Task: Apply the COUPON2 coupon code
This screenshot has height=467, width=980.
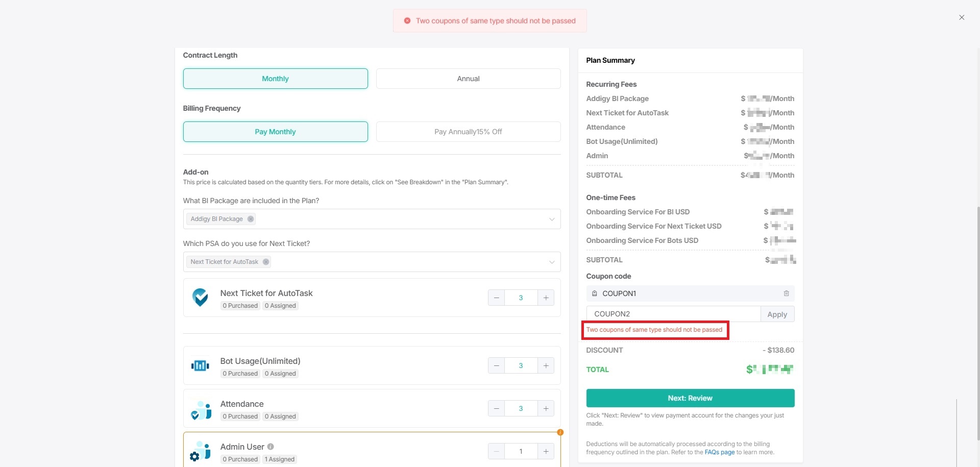Action: [x=777, y=314]
